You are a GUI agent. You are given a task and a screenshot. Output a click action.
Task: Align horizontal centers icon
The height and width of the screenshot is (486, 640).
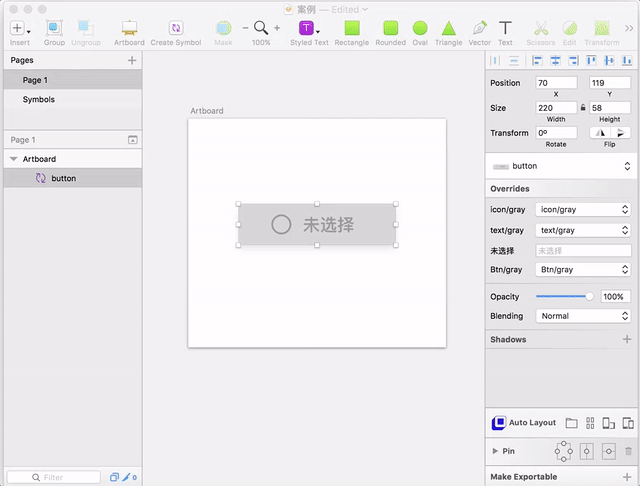pos(555,61)
